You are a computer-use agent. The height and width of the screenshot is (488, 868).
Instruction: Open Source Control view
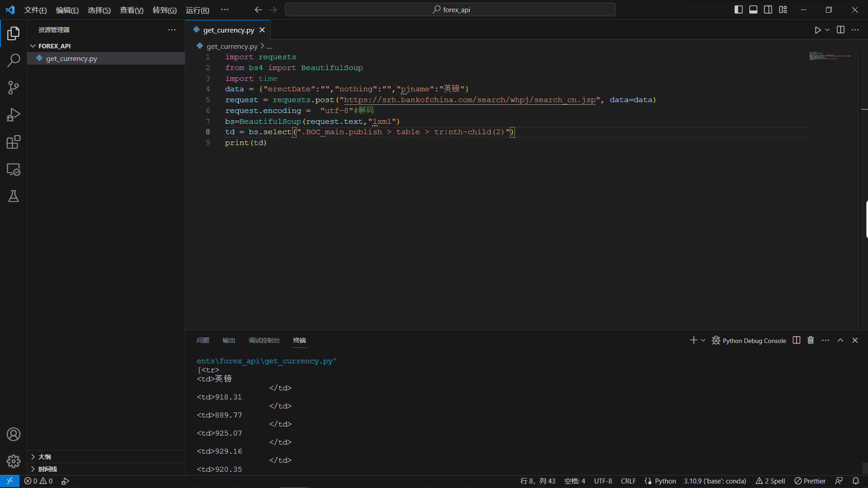pos(14,88)
